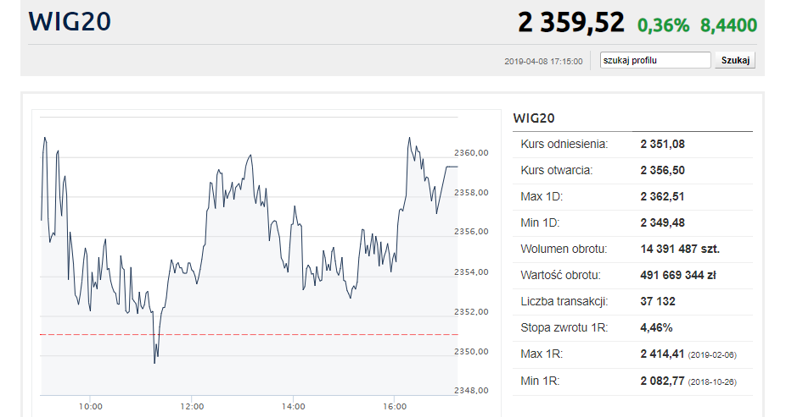Click the red dashed reference line

(249, 334)
